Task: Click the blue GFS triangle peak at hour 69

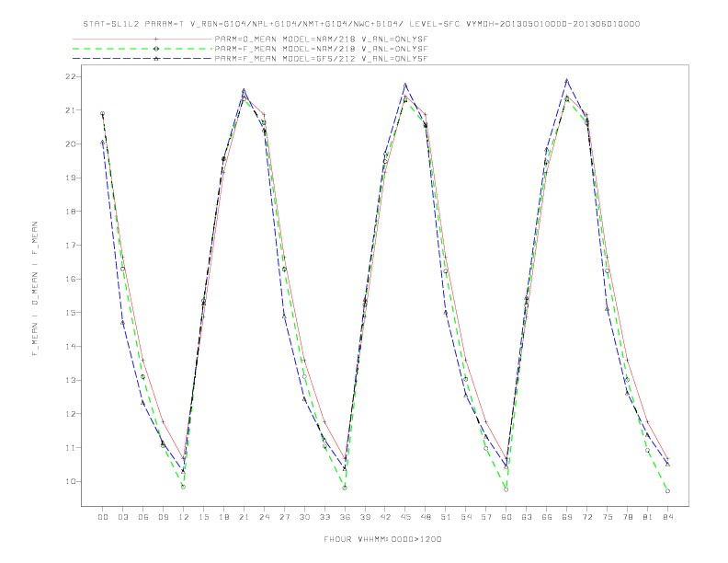Action: [566, 81]
